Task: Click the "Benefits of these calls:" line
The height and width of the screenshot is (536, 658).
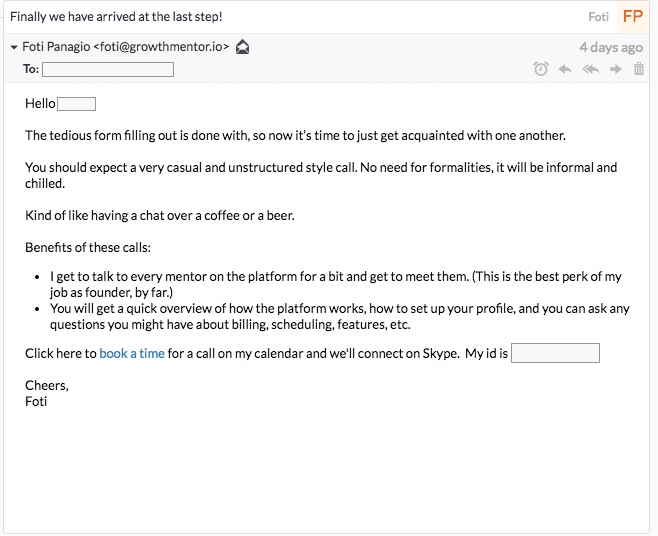Action: pos(88,248)
